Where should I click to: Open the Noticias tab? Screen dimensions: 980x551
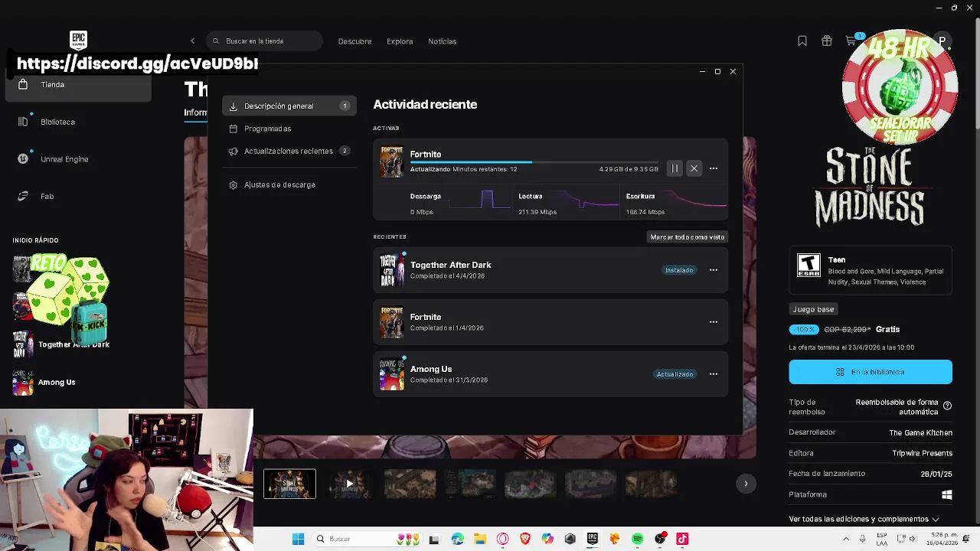coord(442,41)
